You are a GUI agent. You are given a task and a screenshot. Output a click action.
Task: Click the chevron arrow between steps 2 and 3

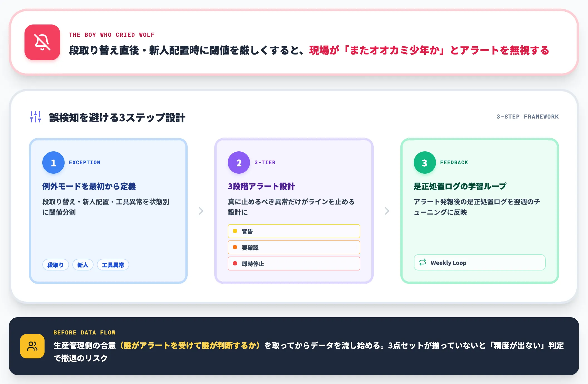coord(387,211)
